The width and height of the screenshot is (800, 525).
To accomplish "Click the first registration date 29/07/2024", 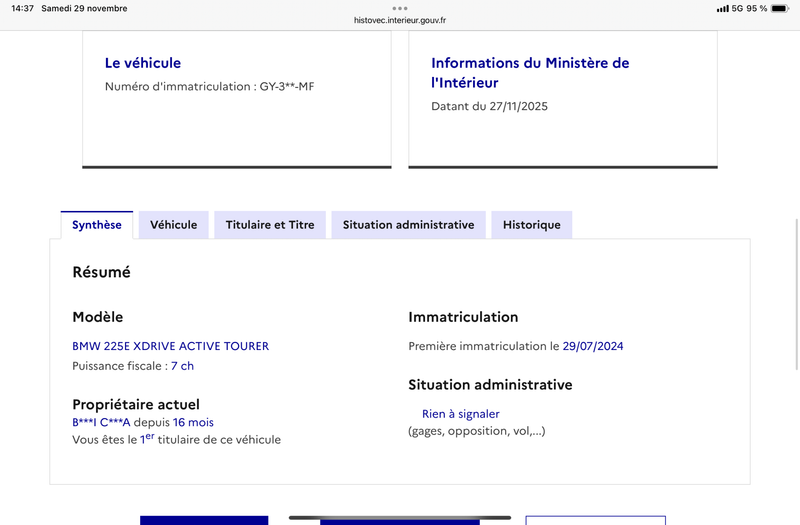I will 593,346.
